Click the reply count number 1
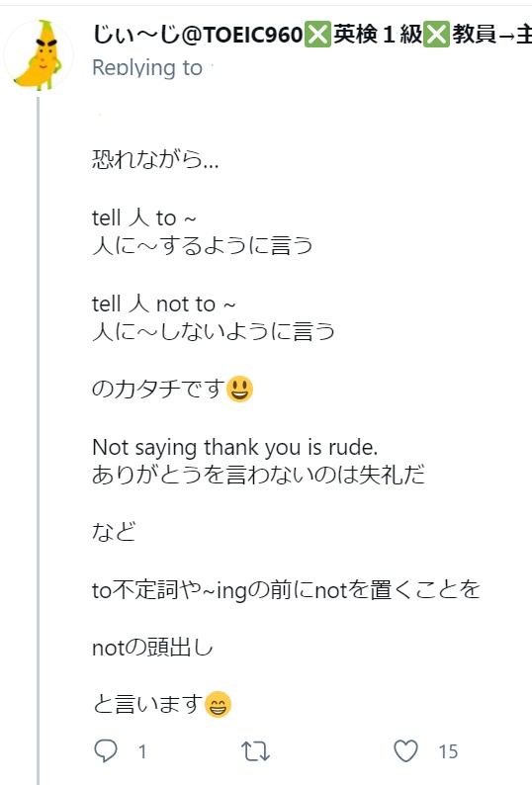The height and width of the screenshot is (785, 532). (x=142, y=751)
